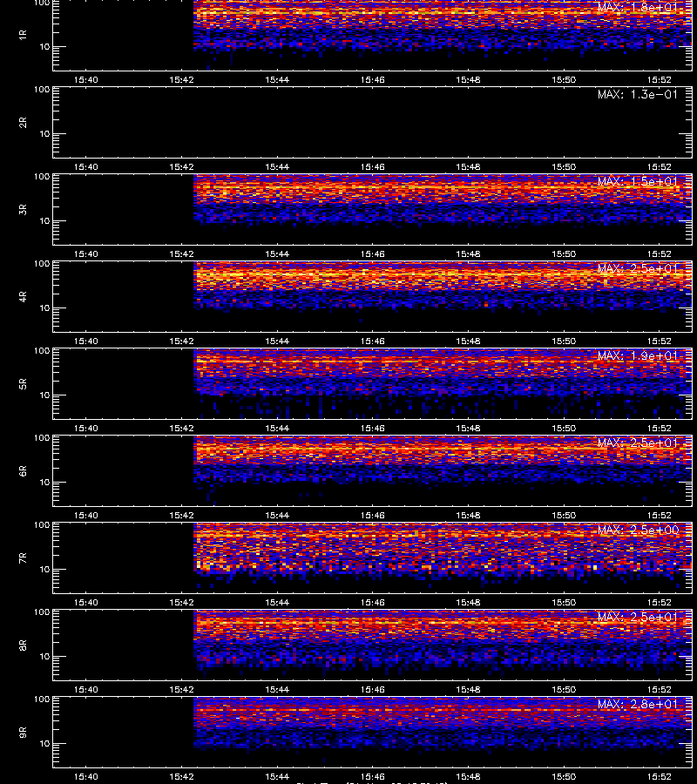This screenshot has height=784, width=697.
Task: Click 15:48 time label under panel 2R
Action: 468,167
